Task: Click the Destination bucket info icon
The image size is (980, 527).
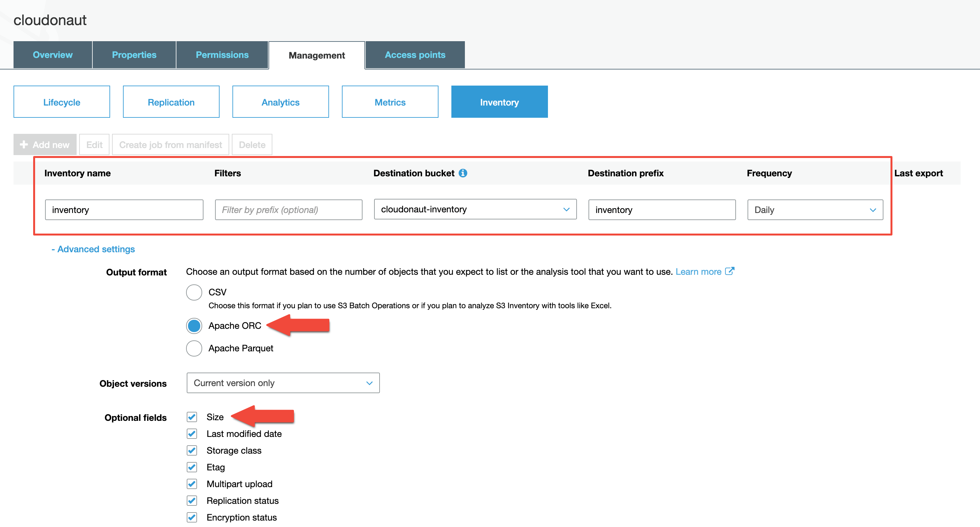Action: (463, 173)
